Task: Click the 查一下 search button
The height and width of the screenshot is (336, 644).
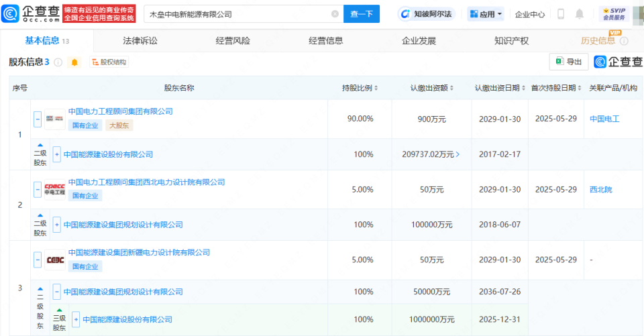Action: [362, 14]
